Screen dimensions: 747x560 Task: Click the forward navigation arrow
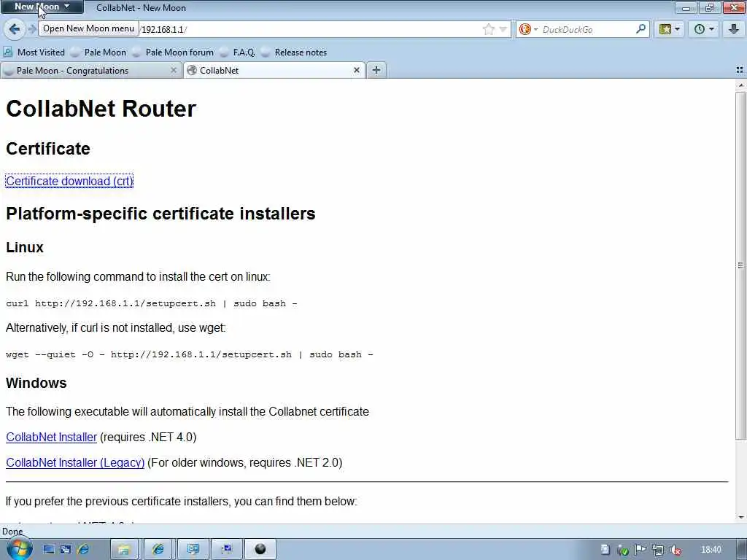coord(32,29)
